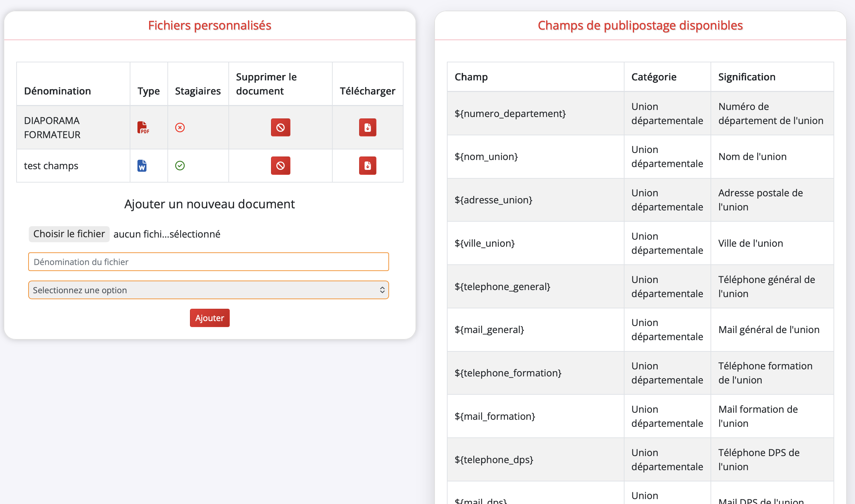Image resolution: width=855 pixels, height=504 pixels.
Task: Click the dropdown chevron arrows
Action: pos(382,290)
